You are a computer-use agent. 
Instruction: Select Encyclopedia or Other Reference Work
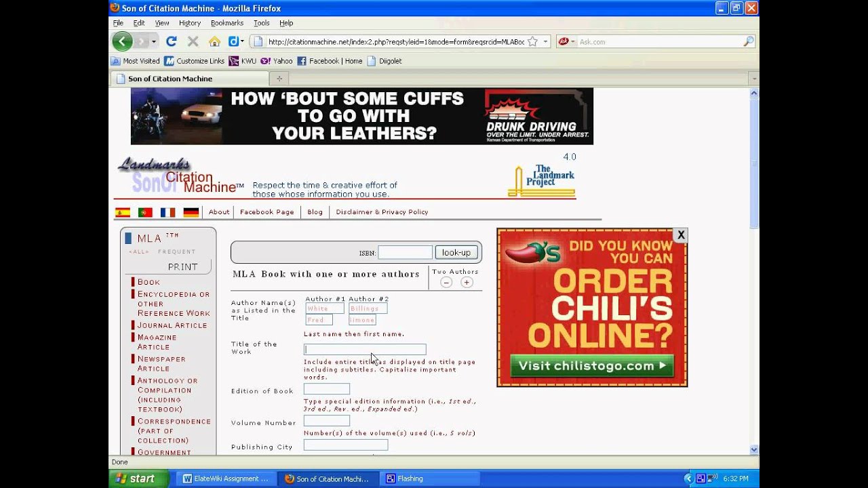point(174,304)
